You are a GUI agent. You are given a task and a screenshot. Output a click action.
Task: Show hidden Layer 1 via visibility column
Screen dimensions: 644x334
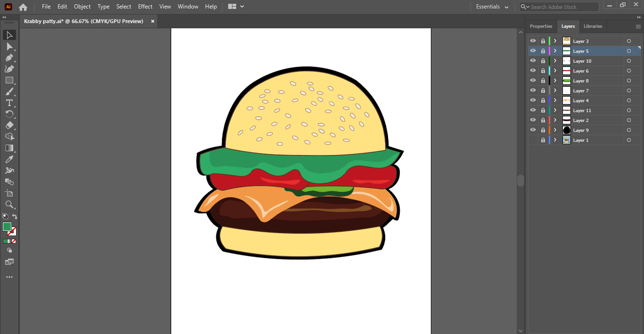[533, 140]
